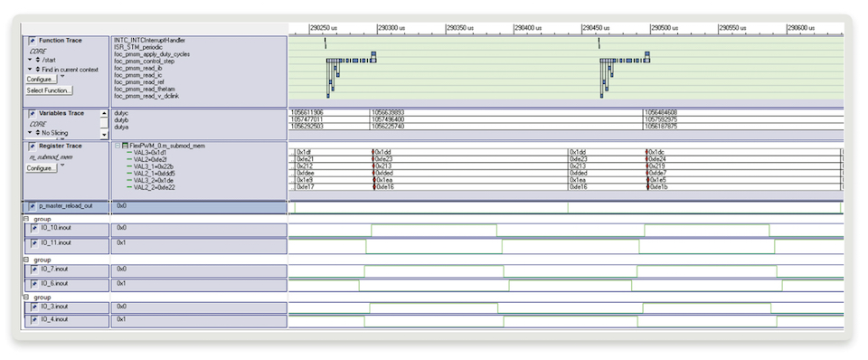Screen dimensions: 868x360
Task: Click the Configure button under Register Trace
Action: click(42, 168)
